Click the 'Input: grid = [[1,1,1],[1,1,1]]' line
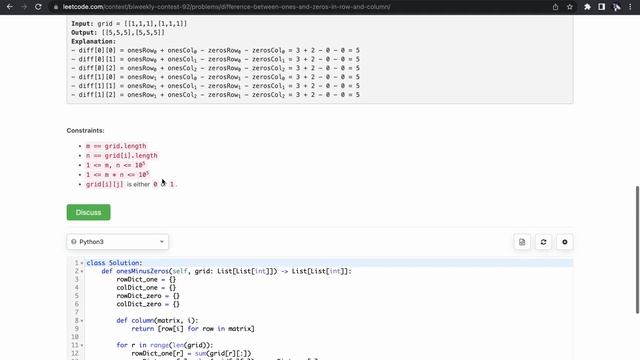This screenshot has height=360, width=640. point(129,24)
